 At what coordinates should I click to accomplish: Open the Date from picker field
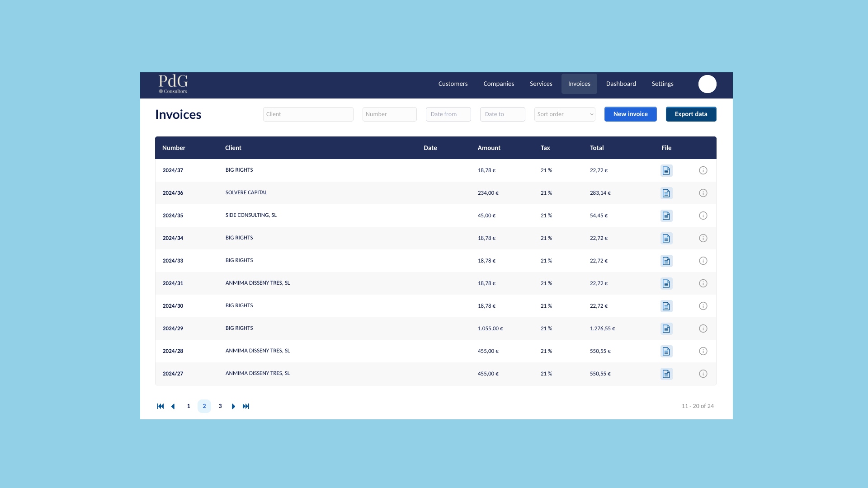pyautogui.click(x=448, y=114)
